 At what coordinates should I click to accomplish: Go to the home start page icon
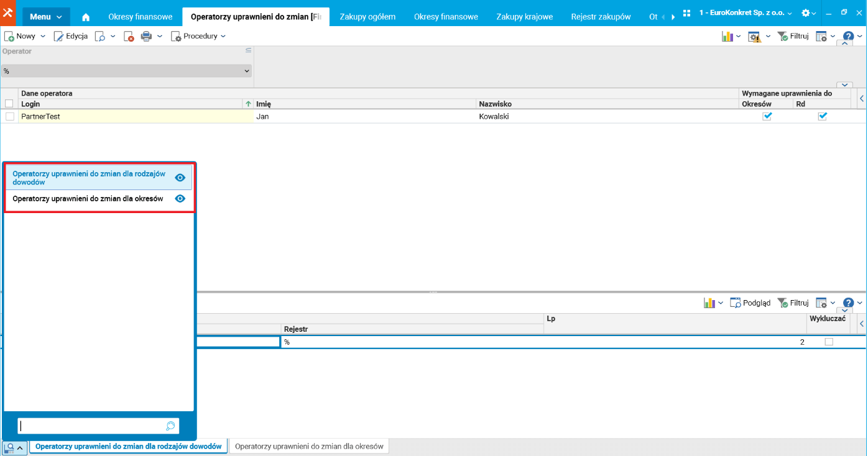pyautogui.click(x=86, y=17)
